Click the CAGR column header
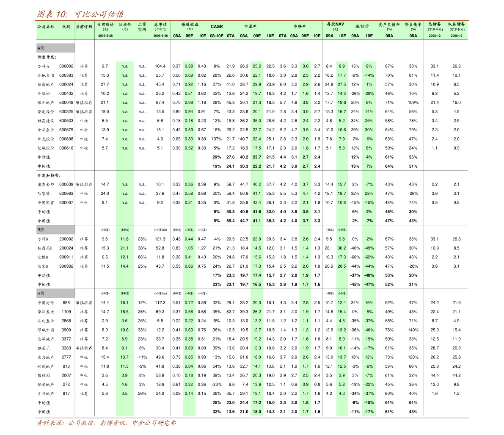Screen dimensions: 504x435 tap(217, 26)
